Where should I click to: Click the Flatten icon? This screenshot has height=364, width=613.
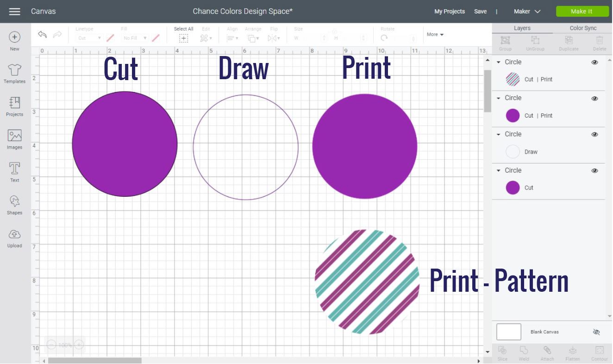pyautogui.click(x=573, y=352)
